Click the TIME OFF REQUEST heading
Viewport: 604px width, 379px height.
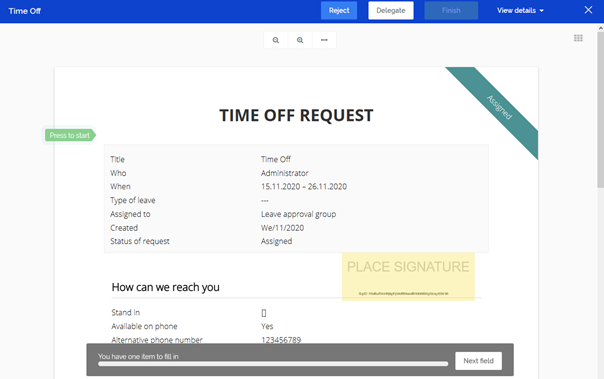296,115
